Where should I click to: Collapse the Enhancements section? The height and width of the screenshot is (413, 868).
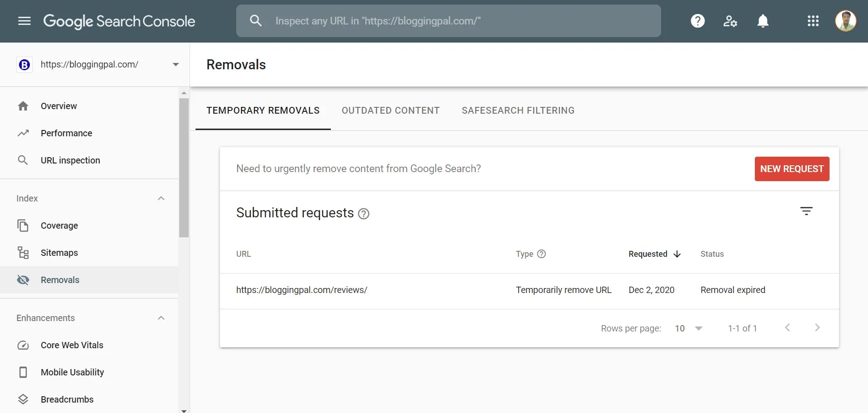click(161, 318)
